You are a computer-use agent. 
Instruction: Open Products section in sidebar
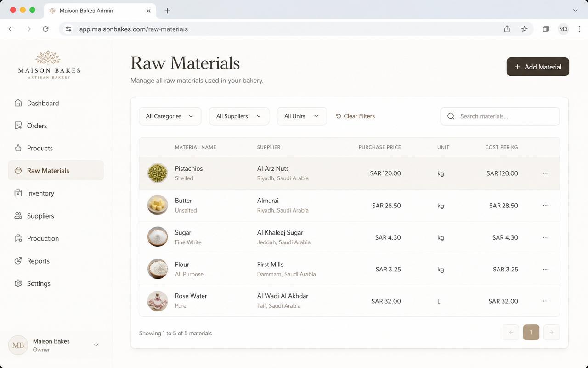pyautogui.click(x=56, y=148)
